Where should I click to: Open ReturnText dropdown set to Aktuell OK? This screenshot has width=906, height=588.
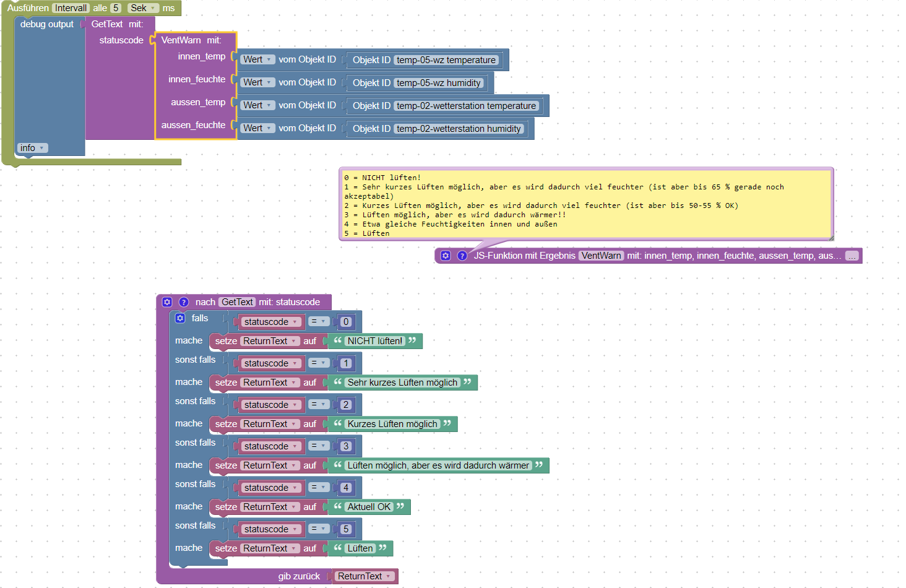pyautogui.click(x=270, y=507)
